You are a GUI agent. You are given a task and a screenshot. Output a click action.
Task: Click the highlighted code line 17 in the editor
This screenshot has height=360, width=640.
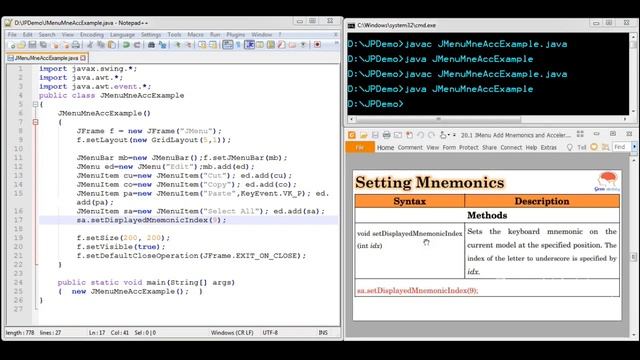coord(188,220)
